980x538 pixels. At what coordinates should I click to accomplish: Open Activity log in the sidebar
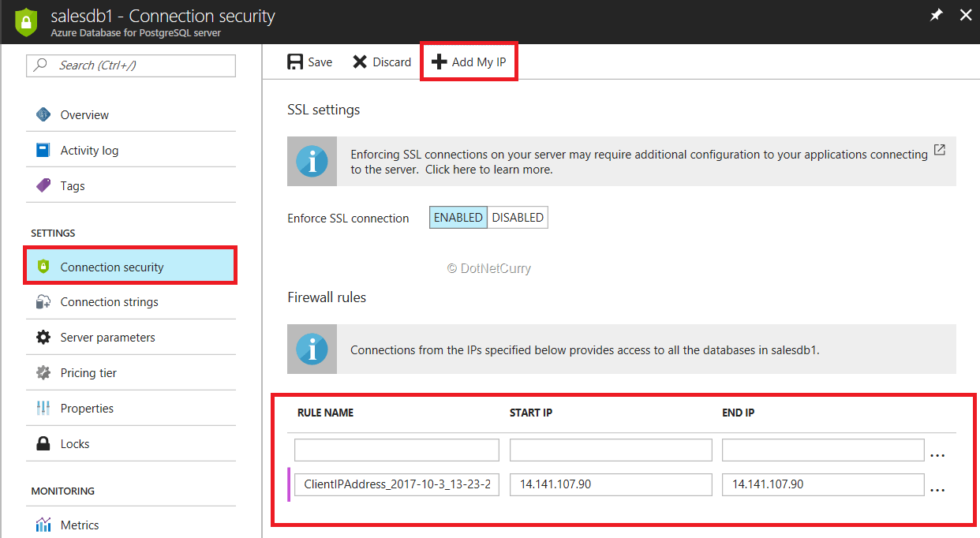click(x=131, y=150)
